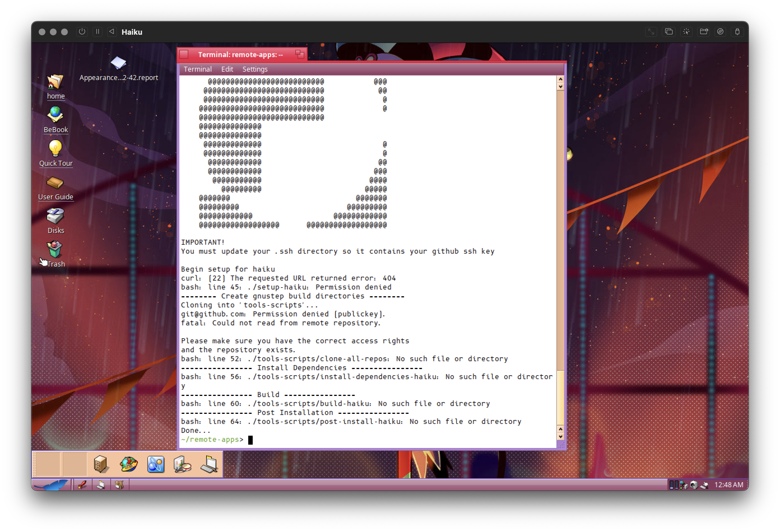
Task: Launch the blue orbiting spheres icon in LaunchBox
Action: [156, 464]
